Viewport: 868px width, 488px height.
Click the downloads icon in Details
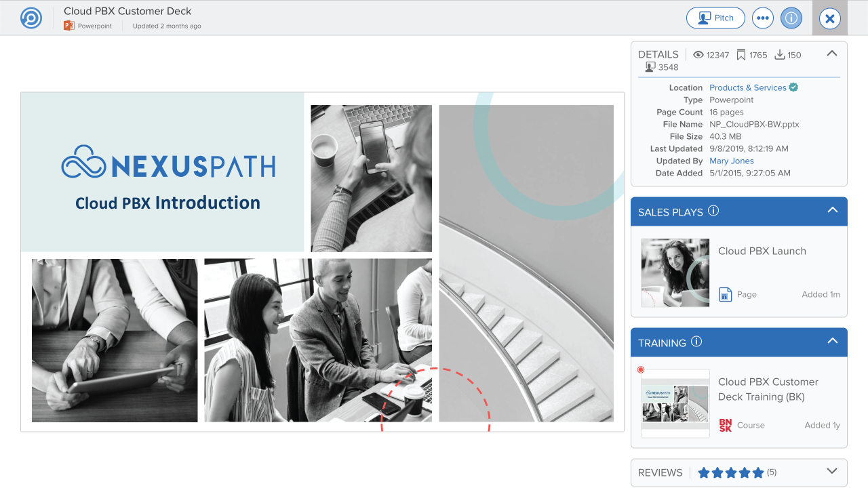pyautogui.click(x=780, y=55)
